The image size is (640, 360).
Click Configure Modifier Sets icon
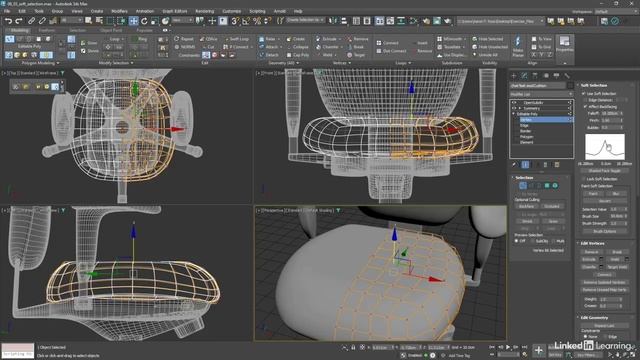556,164
